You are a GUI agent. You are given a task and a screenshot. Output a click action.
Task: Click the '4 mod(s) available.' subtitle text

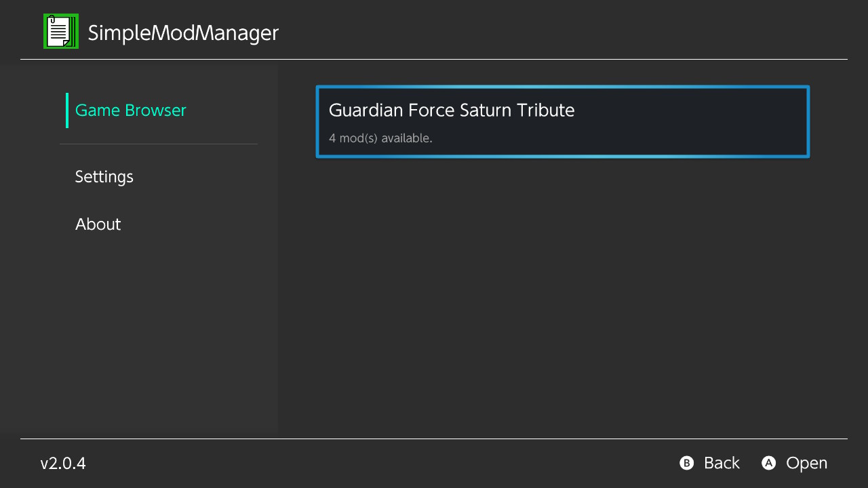point(380,138)
